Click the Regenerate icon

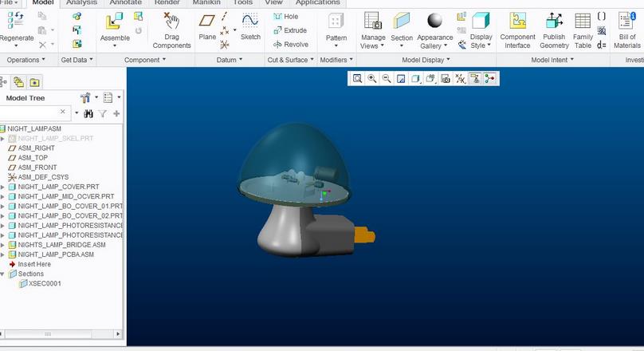tap(15, 20)
